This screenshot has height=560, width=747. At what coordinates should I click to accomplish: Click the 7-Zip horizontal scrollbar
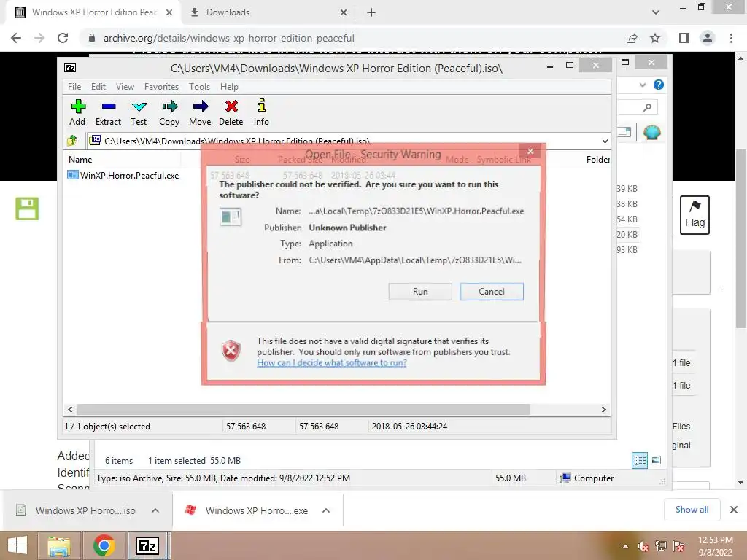tap(303, 410)
